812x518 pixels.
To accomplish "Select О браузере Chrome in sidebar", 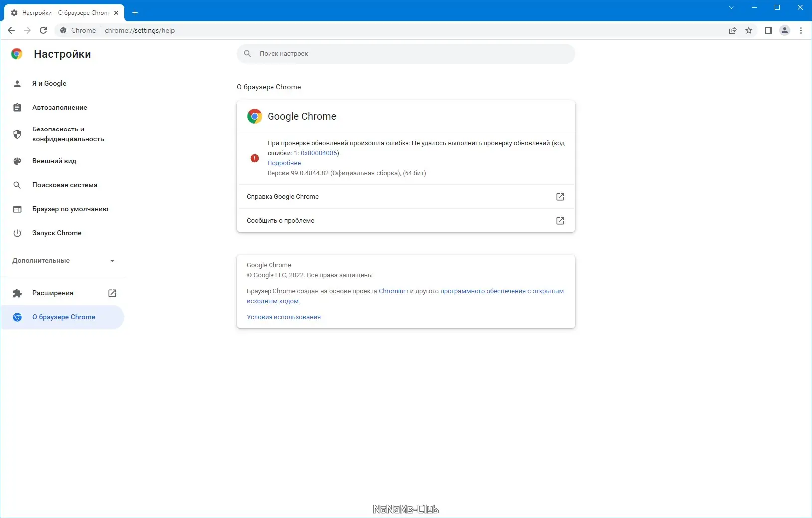I will pos(62,317).
